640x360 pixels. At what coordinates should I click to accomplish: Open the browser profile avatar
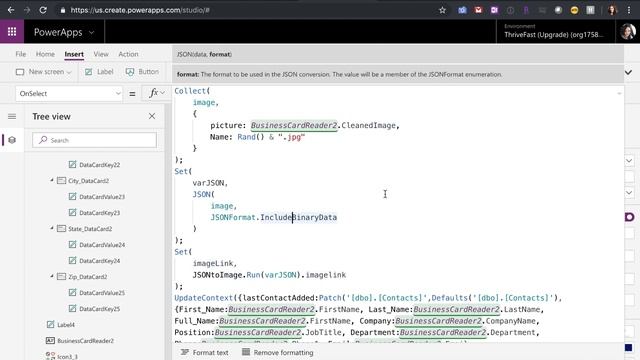click(x=612, y=10)
